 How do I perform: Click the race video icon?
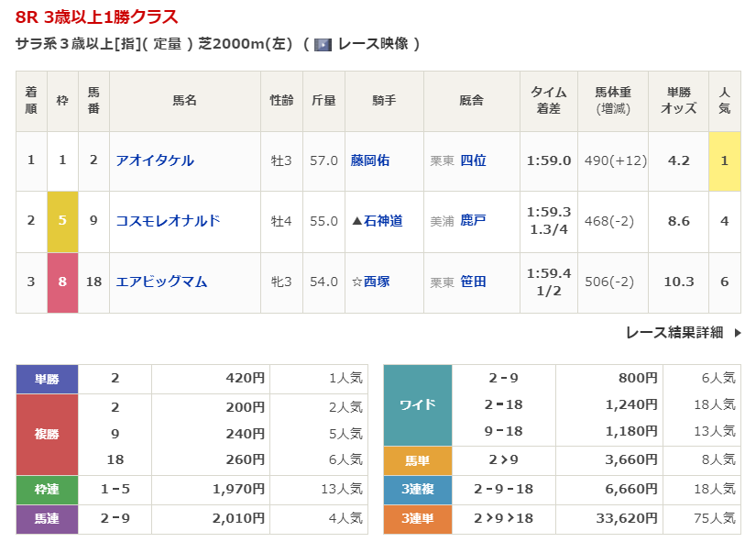click(x=323, y=44)
